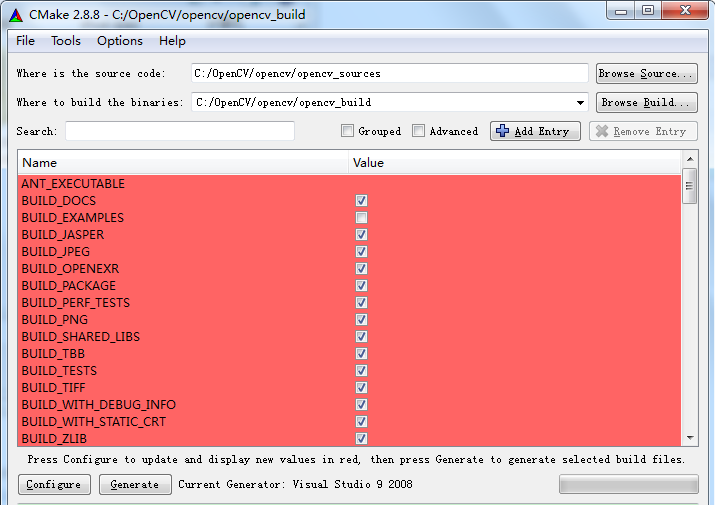Click the Add Entry button label
Viewport: 715px width, 505px height.
point(542,131)
